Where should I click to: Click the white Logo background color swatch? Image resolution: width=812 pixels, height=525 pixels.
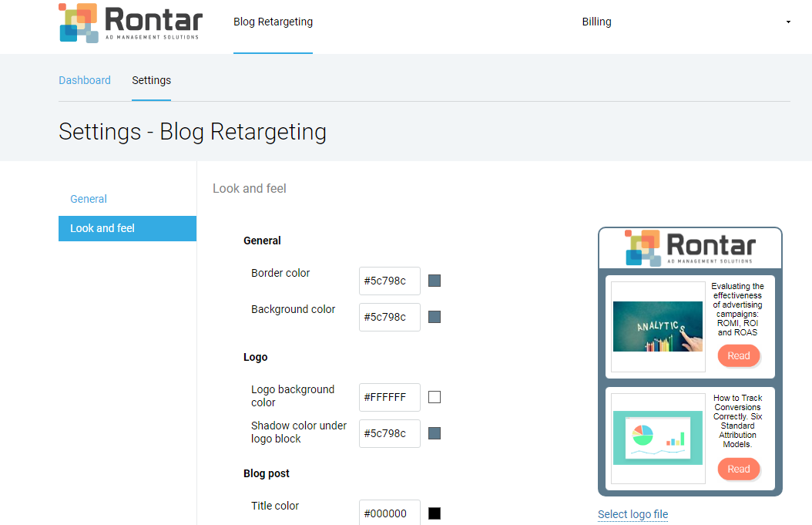tap(435, 398)
